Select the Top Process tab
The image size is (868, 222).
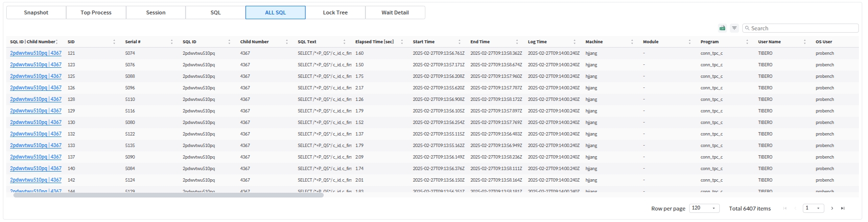(96, 12)
